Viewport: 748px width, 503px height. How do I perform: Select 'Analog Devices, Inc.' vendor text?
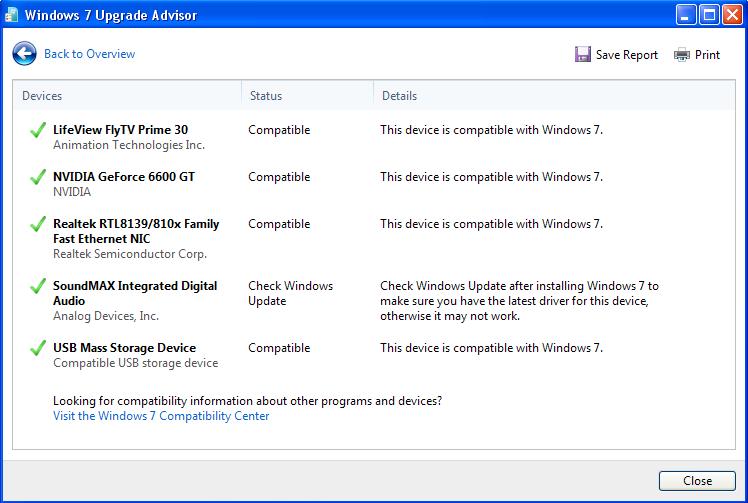click(106, 316)
